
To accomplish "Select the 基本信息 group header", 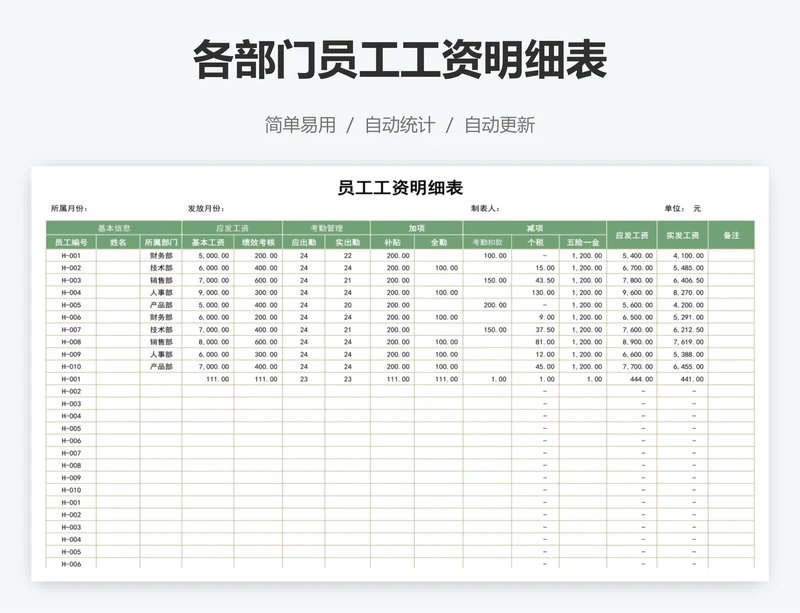I will pyautogui.click(x=114, y=228).
